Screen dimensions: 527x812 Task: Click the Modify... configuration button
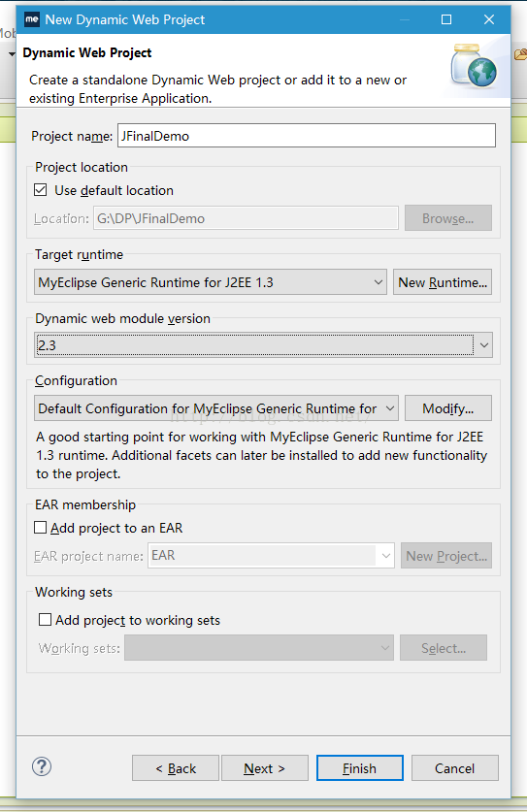tap(448, 408)
